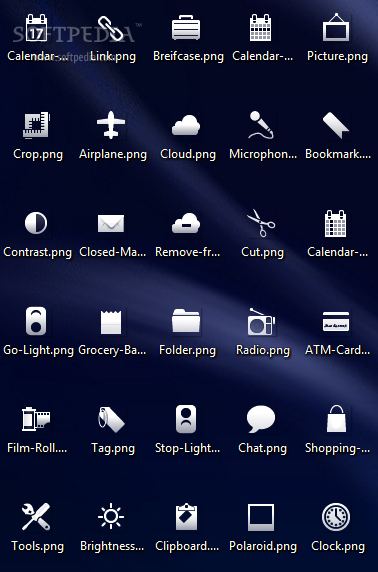Open the Breifcase.png briefcase icon
The height and width of the screenshot is (572, 378).
[186, 28]
